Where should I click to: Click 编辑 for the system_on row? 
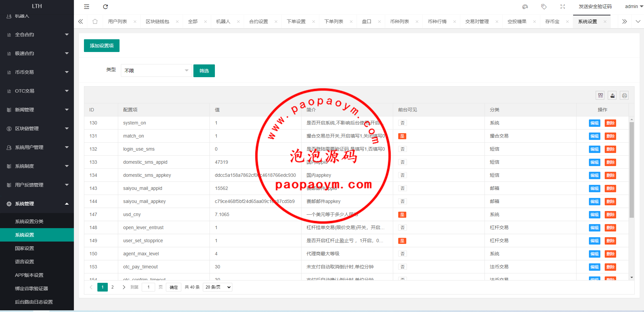coord(594,123)
